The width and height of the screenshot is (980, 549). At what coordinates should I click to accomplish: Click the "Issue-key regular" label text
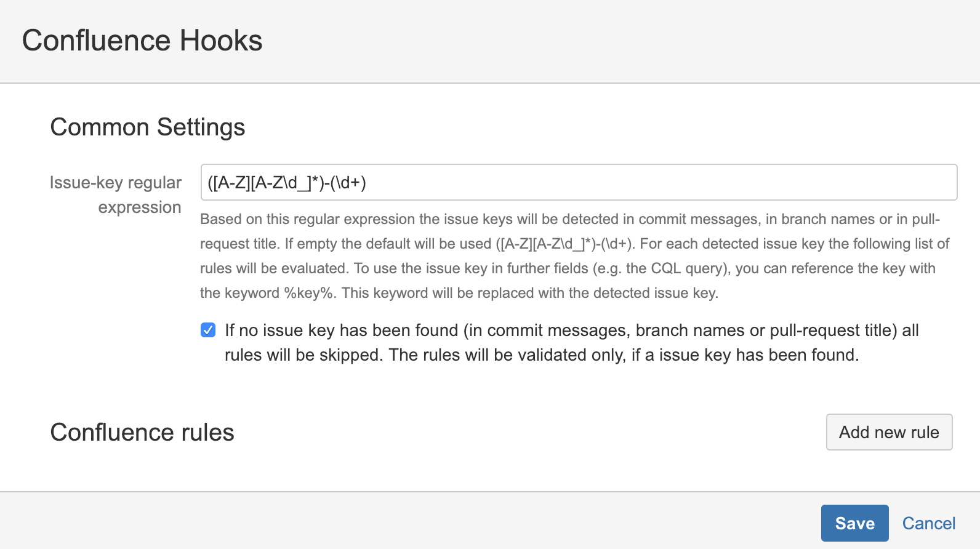[116, 183]
